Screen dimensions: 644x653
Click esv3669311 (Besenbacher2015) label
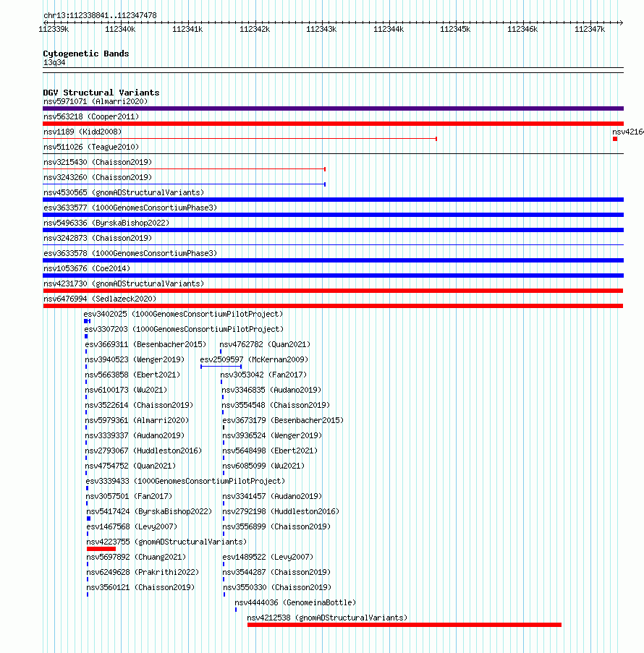coord(146,345)
